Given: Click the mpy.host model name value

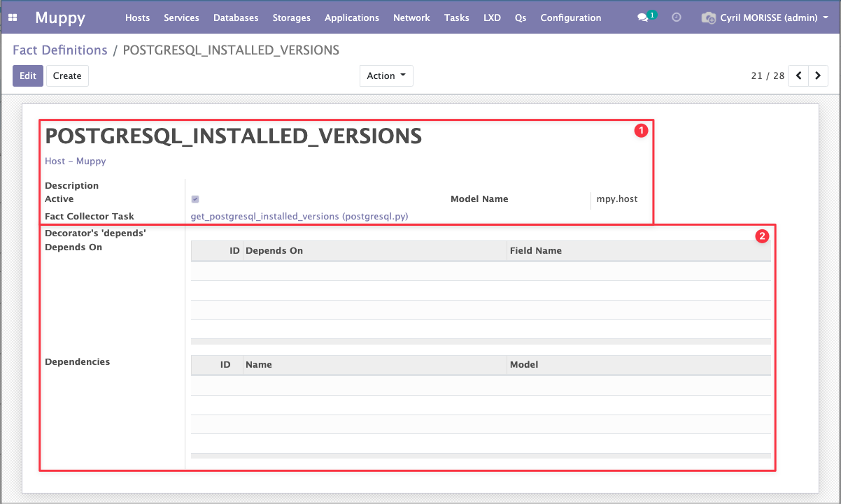Looking at the screenshot, I should [x=617, y=199].
